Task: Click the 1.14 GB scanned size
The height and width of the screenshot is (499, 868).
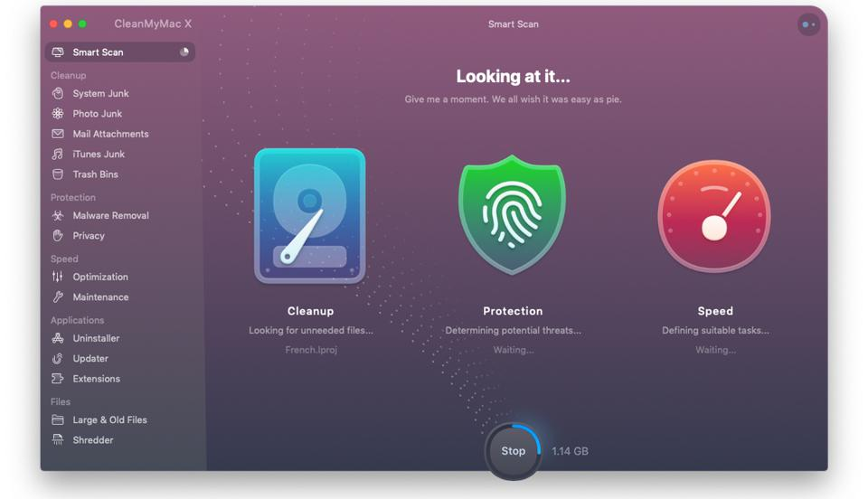Action: click(x=570, y=451)
